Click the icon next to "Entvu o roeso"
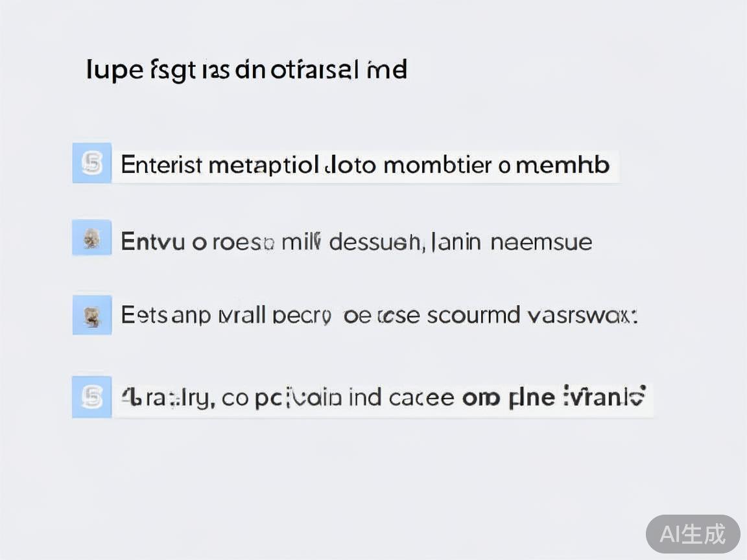Viewport: 747px width, 560px height. coord(92,238)
